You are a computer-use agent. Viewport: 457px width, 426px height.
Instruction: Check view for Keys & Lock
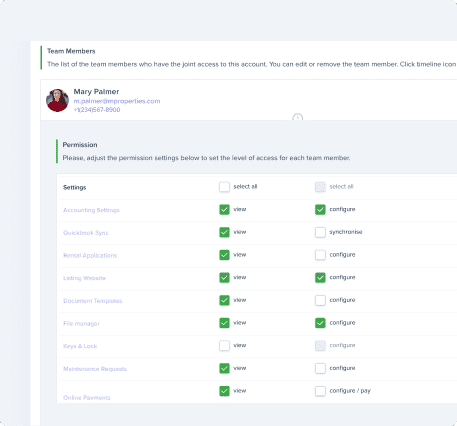(x=224, y=346)
